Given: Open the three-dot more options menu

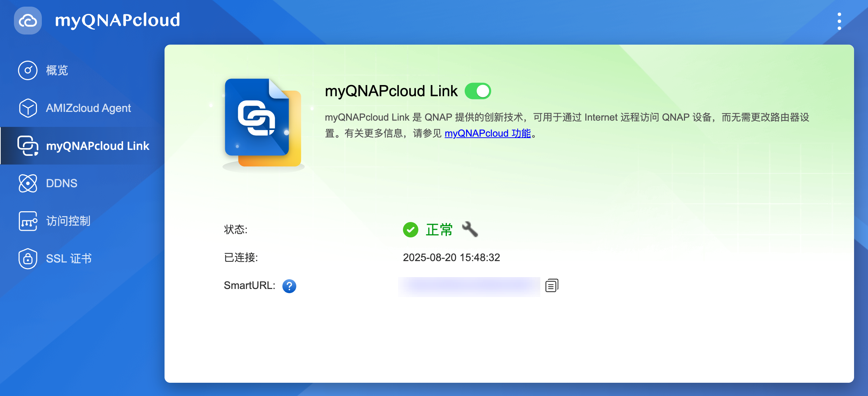Looking at the screenshot, I should pos(839,21).
